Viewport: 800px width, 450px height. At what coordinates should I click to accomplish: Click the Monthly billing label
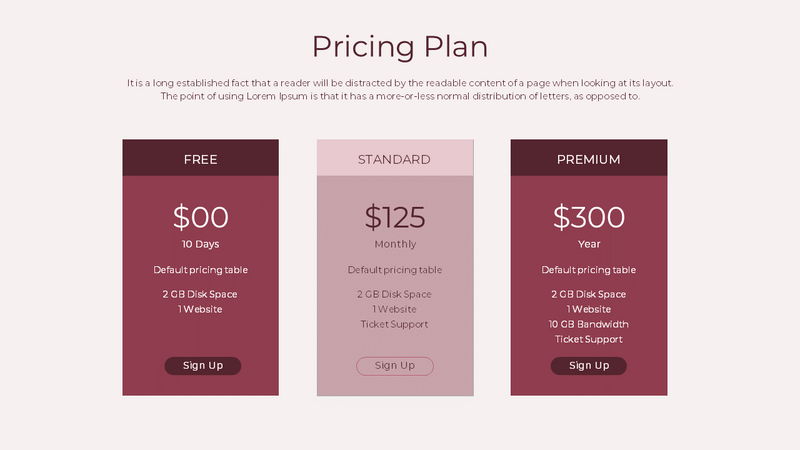[x=395, y=244]
